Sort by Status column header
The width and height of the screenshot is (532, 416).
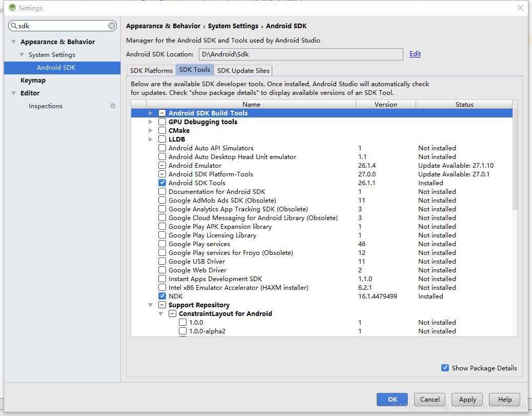[x=464, y=104]
